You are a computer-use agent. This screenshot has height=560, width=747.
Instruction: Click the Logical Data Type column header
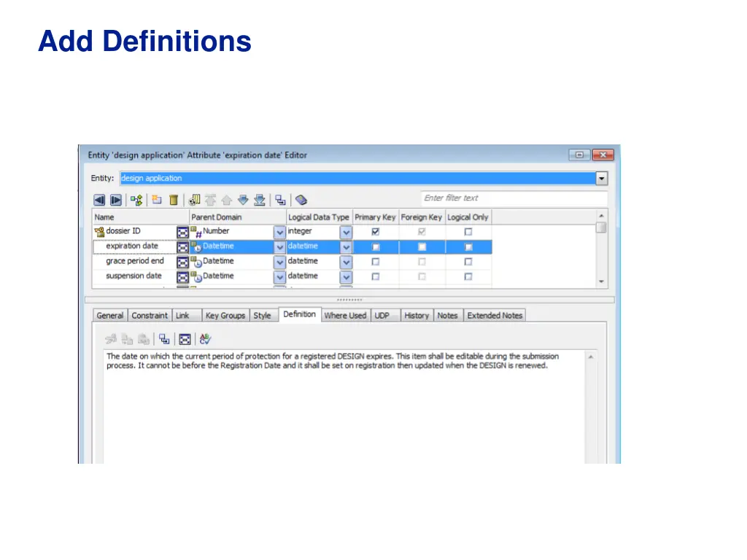coord(320,217)
